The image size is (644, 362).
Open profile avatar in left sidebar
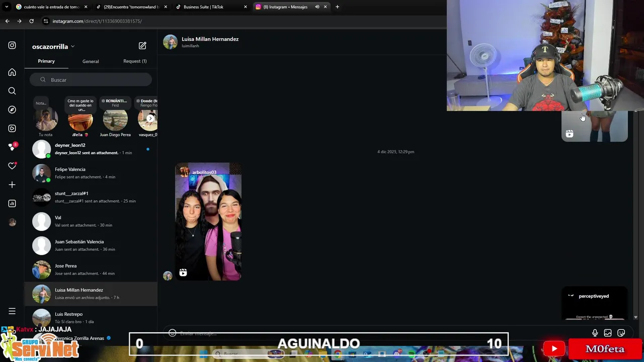click(x=12, y=222)
